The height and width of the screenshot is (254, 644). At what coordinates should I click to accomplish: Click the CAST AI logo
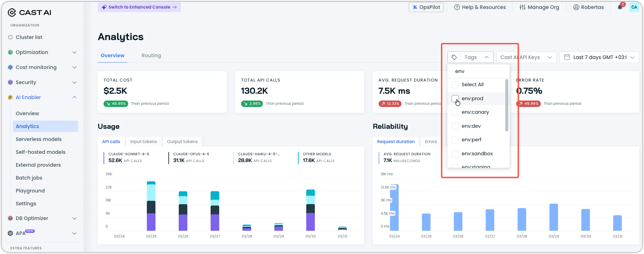pyautogui.click(x=29, y=13)
